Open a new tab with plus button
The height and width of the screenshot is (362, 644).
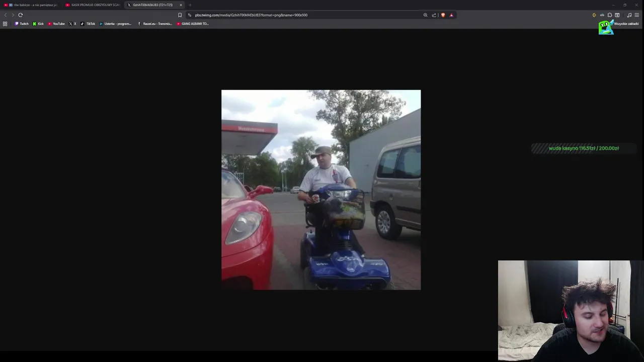pyautogui.click(x=190, y=5)
